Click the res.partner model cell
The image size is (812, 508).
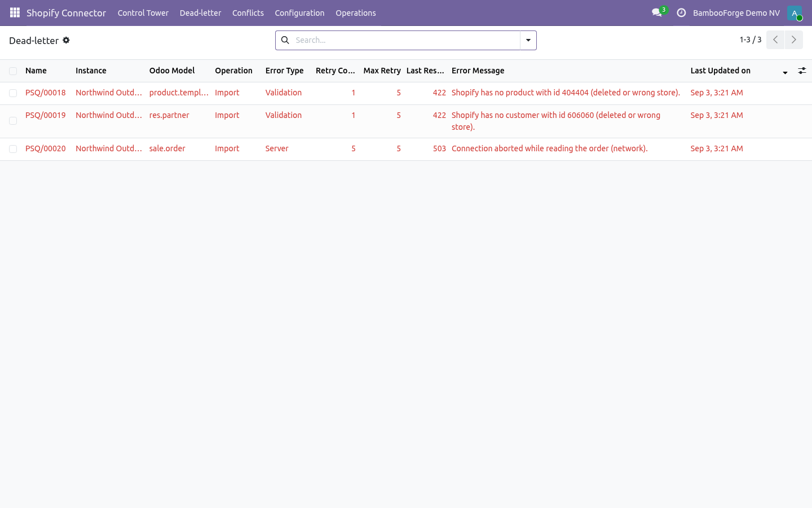point(169,115)
